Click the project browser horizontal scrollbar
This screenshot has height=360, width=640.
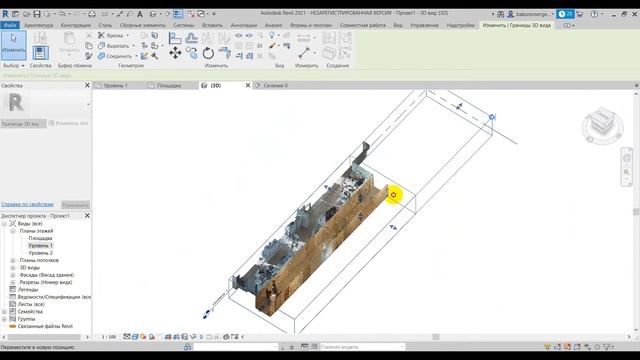pos(44,337)
